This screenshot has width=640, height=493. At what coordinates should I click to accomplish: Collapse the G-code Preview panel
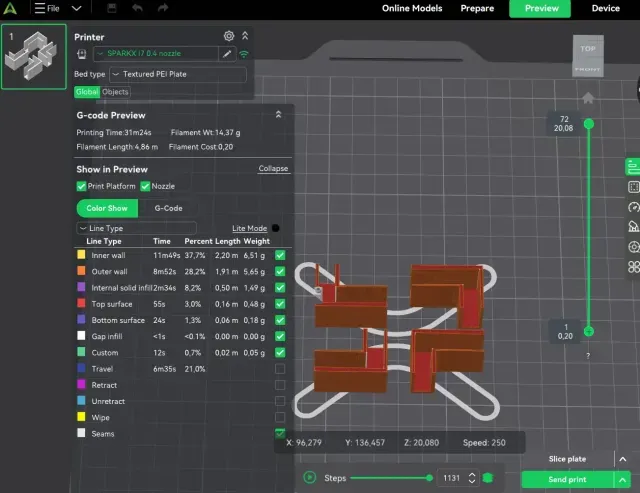[x=278, y=115]
